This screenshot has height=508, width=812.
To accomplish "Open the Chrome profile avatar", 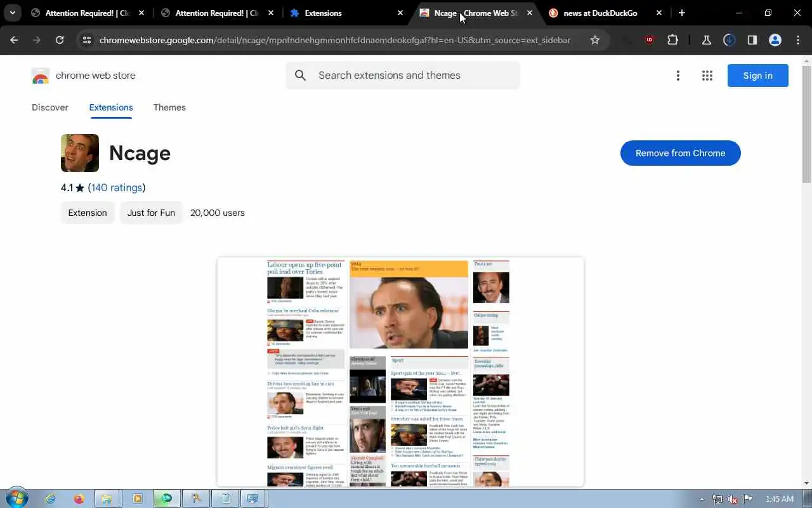I will click(x=775, y=40).
